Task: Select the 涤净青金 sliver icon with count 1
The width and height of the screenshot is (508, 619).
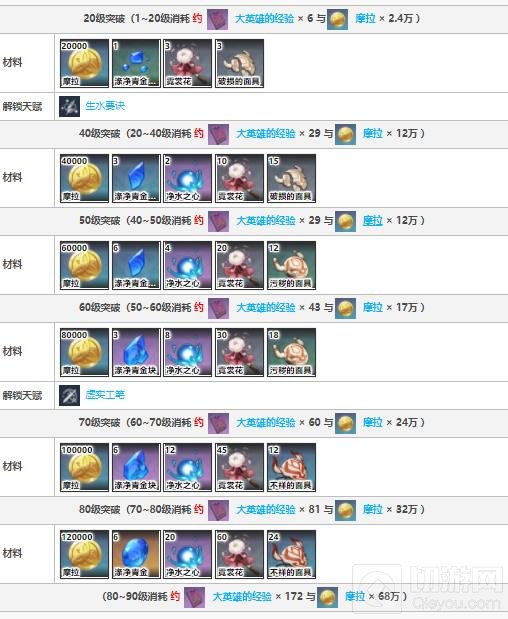Action: [136, 63]
